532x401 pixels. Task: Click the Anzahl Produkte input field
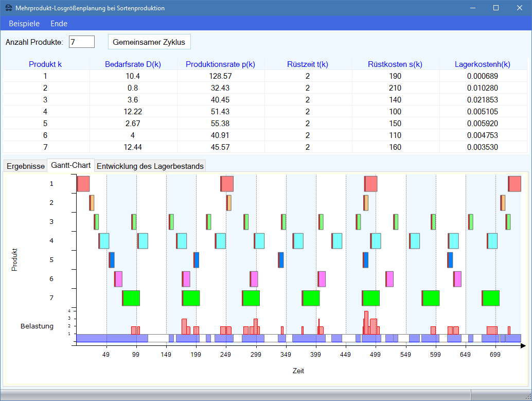(82, 42)
